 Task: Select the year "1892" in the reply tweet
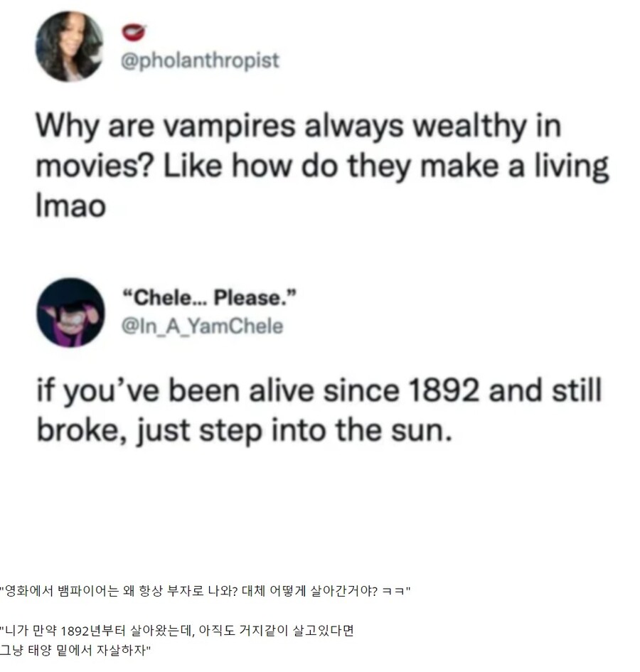444,390
